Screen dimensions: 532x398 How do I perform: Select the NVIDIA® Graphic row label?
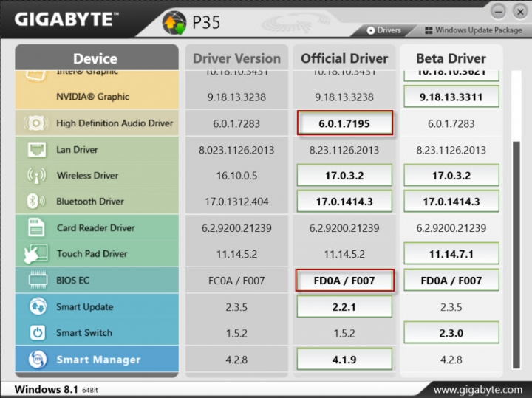pos(92,97)
